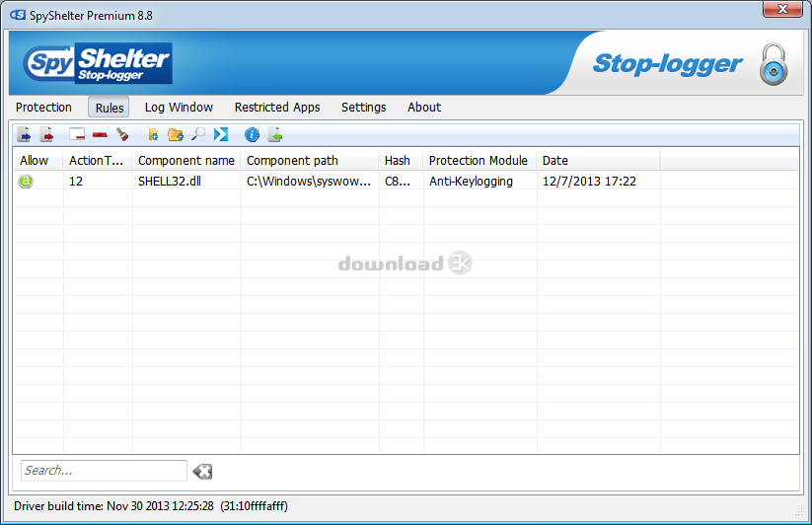Viewport: 812px width, 525px height.
Task: Click the magnifying glass search icon
Action: click(198, 134)
